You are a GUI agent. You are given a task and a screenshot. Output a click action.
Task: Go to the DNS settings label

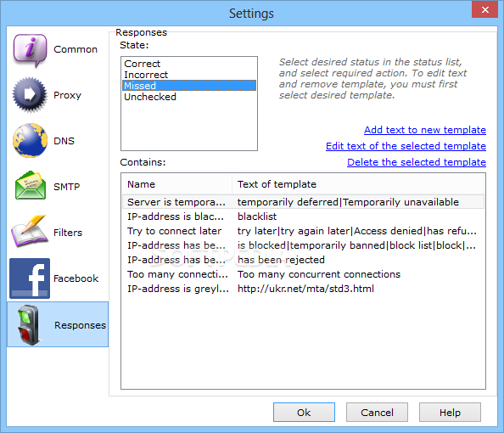pyautogui.click(x=64, y=141)
